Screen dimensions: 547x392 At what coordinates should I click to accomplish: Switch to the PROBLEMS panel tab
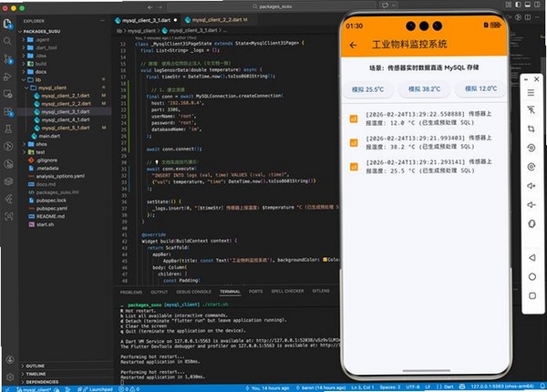click(x=131, y=292)
